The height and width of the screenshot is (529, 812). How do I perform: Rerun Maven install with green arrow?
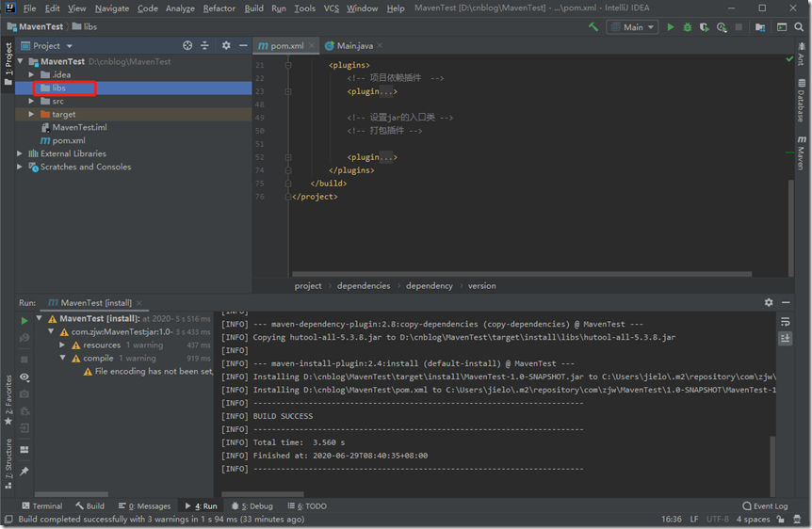(24, 321)
